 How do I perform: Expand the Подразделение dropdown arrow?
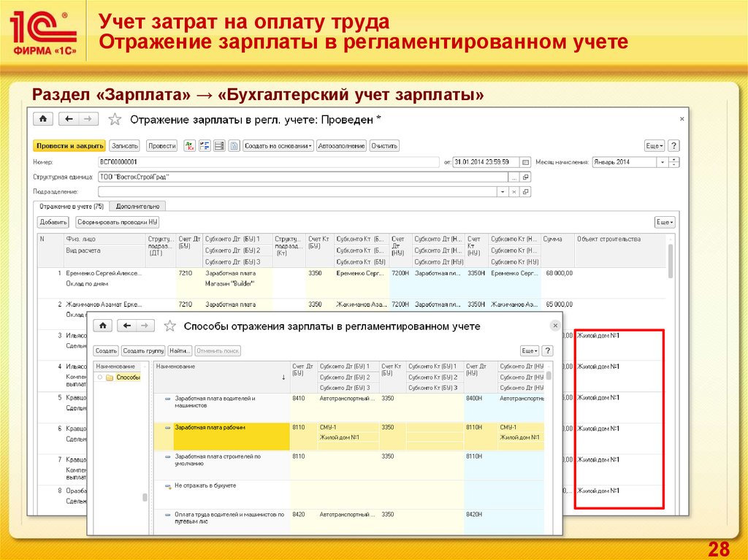click(503, 192)
